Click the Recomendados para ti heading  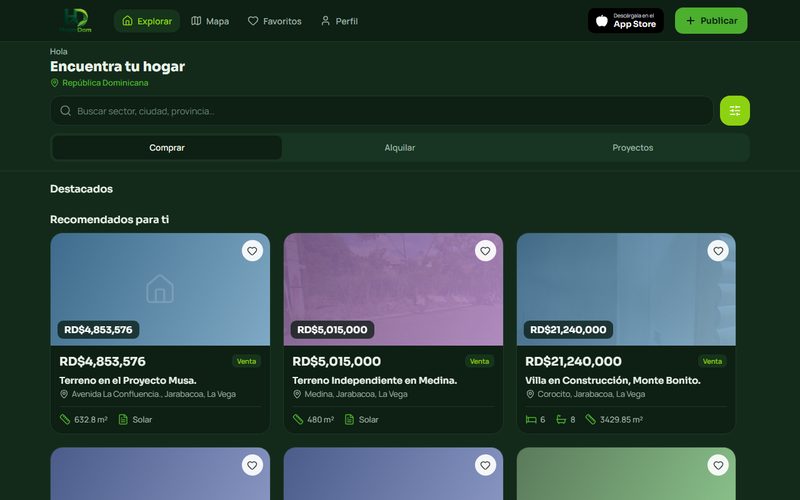coord(110,219)
